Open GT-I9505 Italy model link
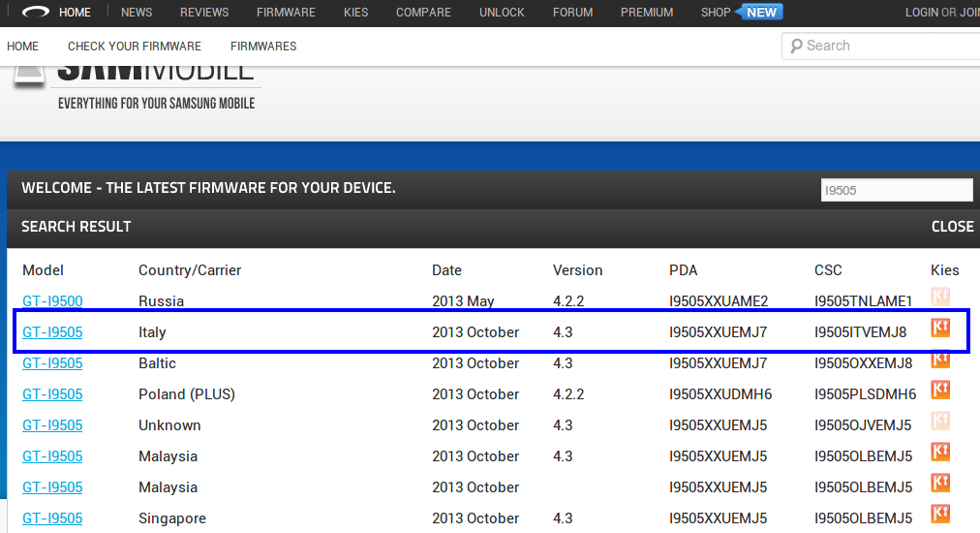This screenshot has height=533, width=980. tap(52, 332)
